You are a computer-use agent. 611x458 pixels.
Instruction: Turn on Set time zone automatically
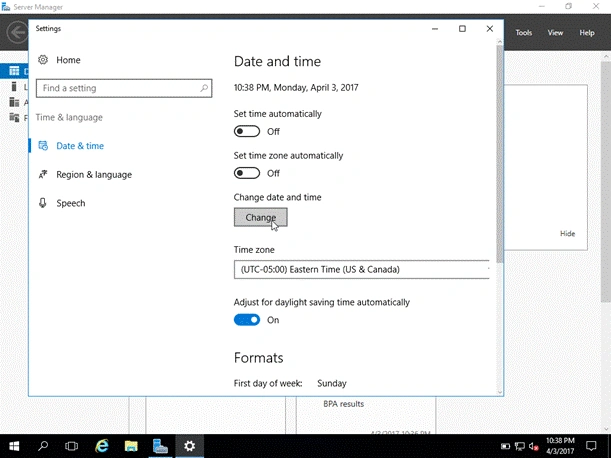247,173
